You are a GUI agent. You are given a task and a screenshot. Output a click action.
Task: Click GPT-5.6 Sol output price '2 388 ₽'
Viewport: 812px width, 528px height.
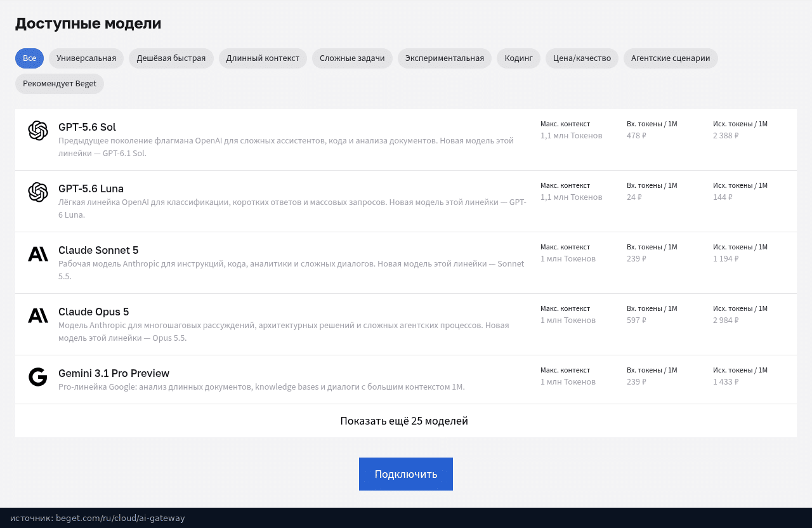[x=726, y=136]
